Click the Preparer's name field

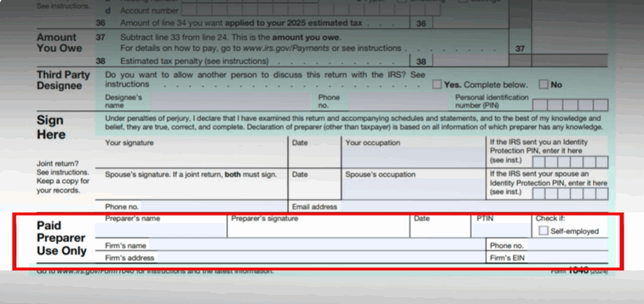161,230
